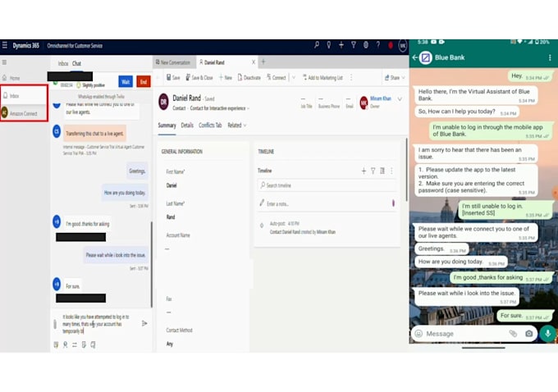
Task: Open the Related dropdown tab
Action: click(x=236, y=125)
